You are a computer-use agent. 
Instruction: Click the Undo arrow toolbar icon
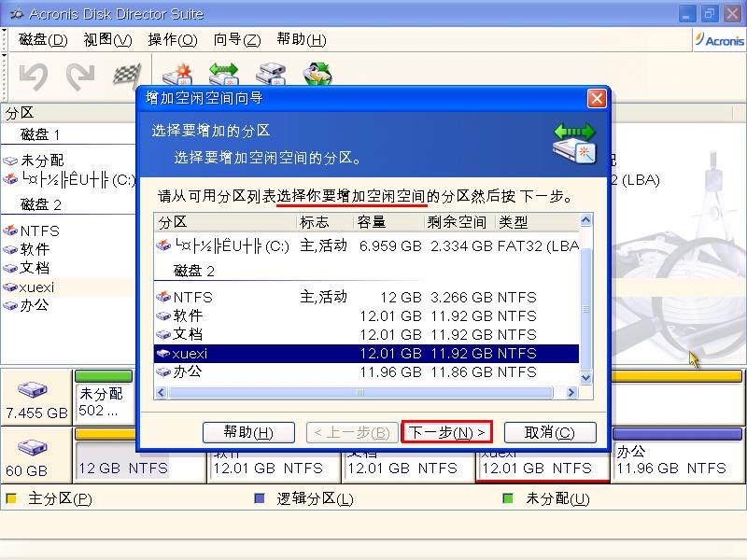34,77
